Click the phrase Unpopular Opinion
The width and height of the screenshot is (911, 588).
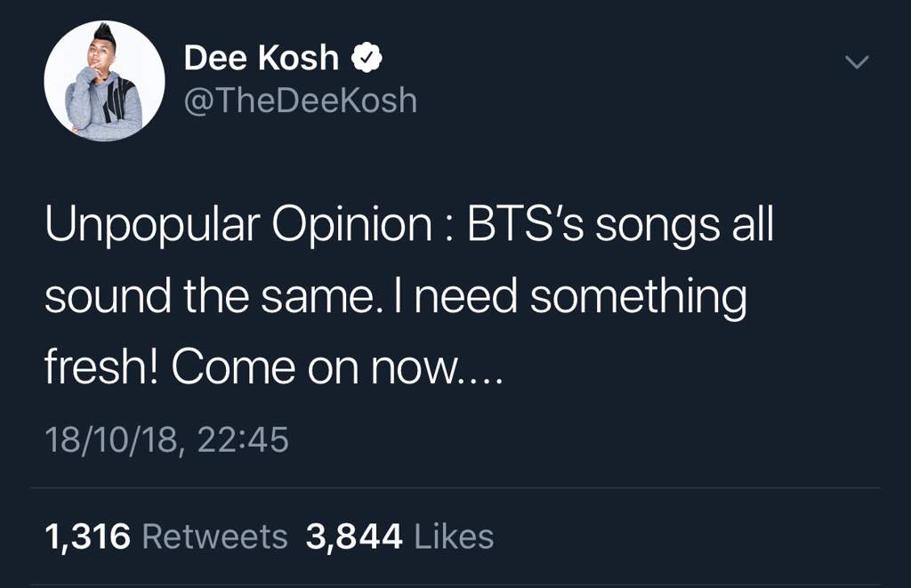point(238,227)
